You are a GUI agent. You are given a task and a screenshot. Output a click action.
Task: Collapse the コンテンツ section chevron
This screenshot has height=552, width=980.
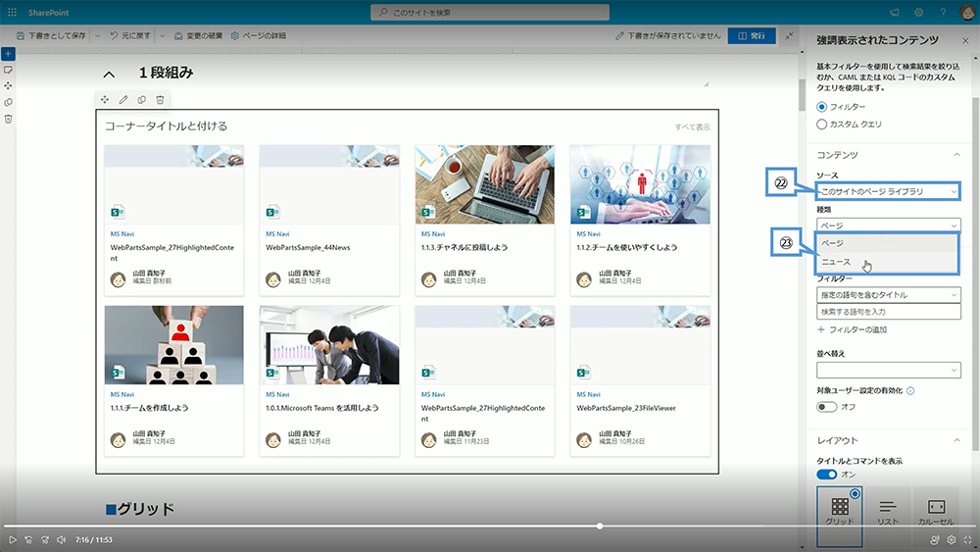[956, 154]
